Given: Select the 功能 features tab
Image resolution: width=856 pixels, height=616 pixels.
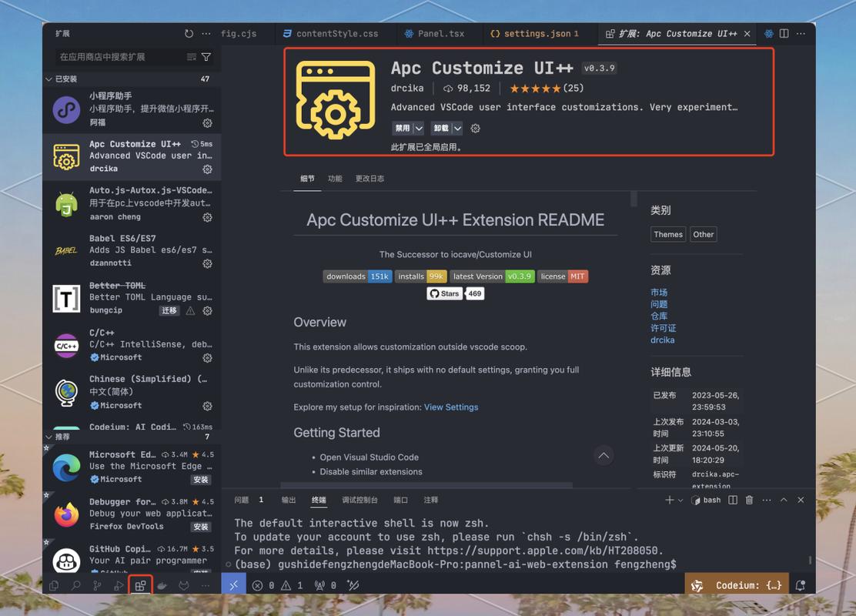Looking at the screenshot, I should (x=335, y=179).
